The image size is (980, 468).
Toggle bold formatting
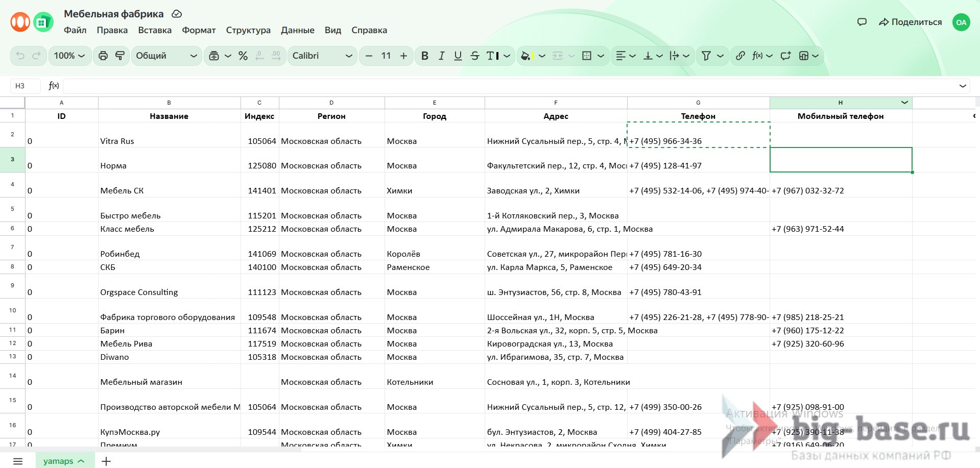point(424,56)
